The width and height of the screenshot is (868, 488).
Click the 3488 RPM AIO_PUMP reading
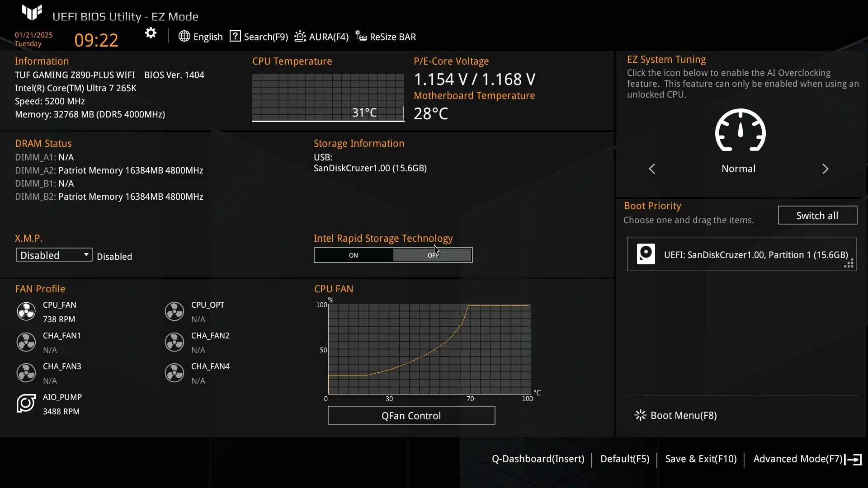pyautogui.click(x=61, y=412)
